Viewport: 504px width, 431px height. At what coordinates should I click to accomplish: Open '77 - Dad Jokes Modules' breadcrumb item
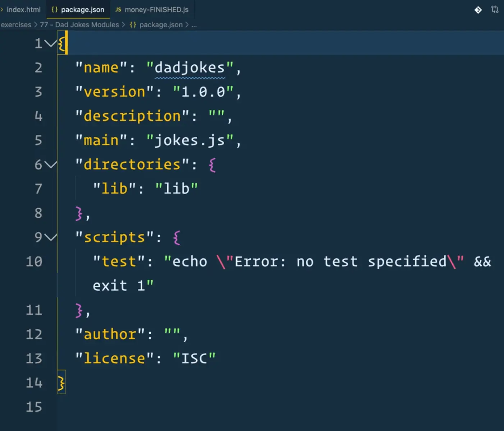(x=79, y=24)
